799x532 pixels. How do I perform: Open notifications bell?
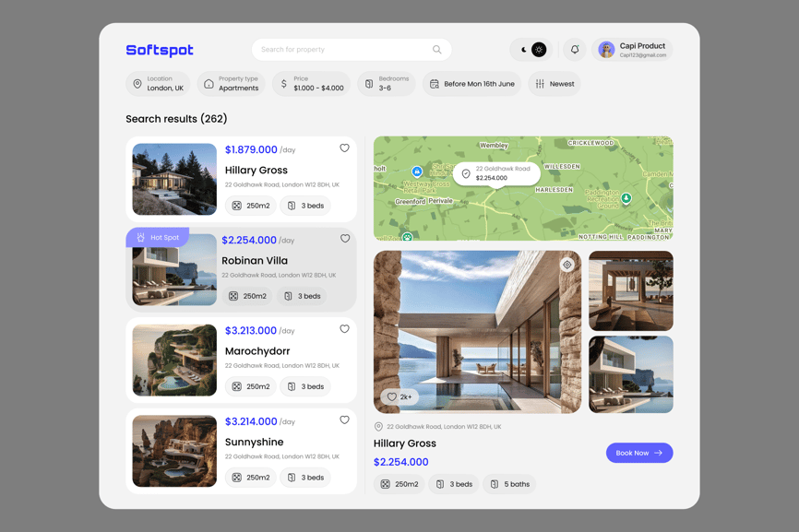574,50
